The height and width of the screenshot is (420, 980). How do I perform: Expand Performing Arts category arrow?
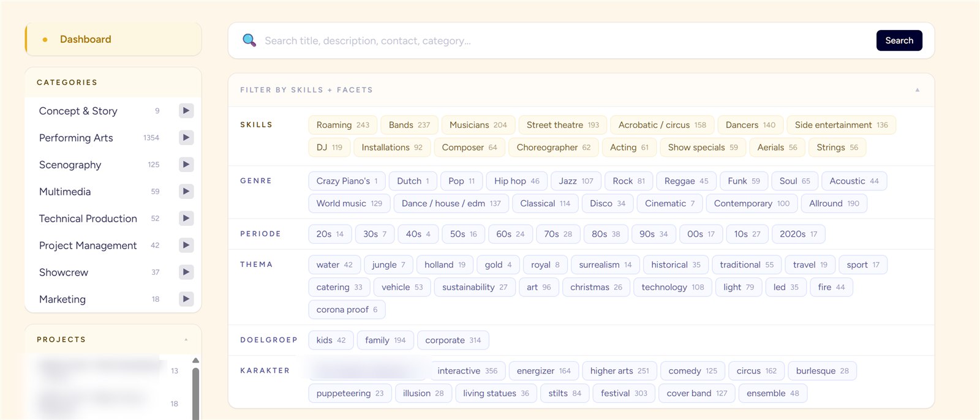186,138
